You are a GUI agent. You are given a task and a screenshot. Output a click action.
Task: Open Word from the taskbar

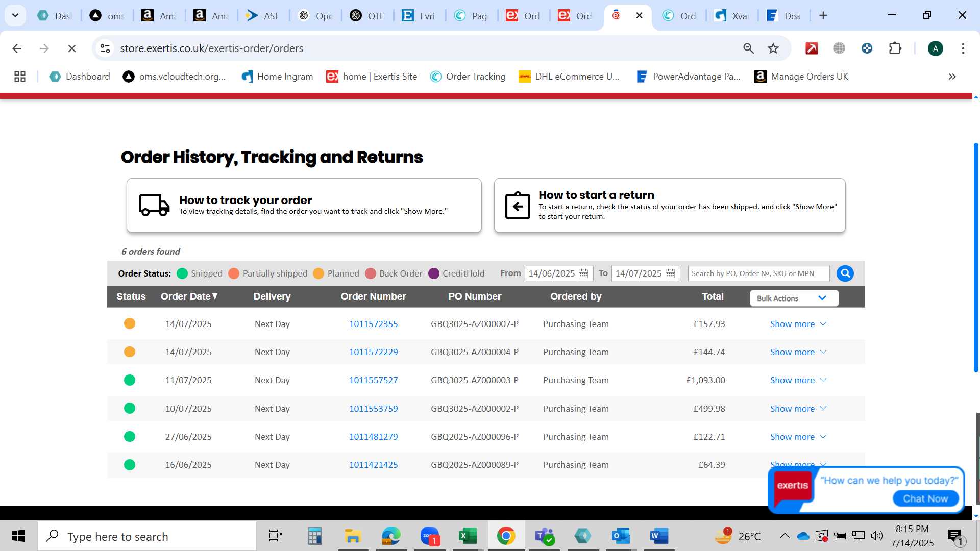coord(659,536)
